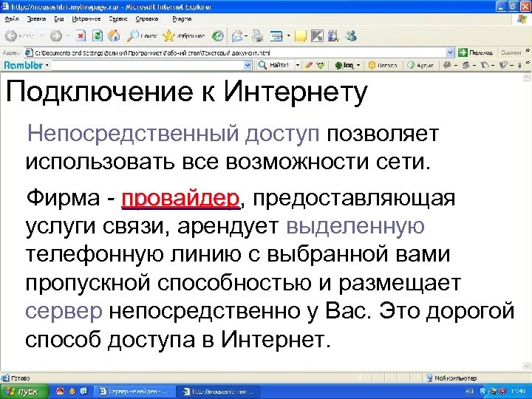532x399 pixels.
Task: Go to the Home page icon
Action: tap(115, 35)
